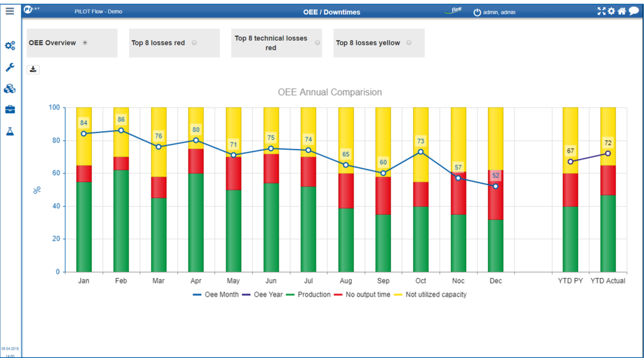Go home via the house icon
The width and height of the screenshot is (644, 358).
(621, 11)
